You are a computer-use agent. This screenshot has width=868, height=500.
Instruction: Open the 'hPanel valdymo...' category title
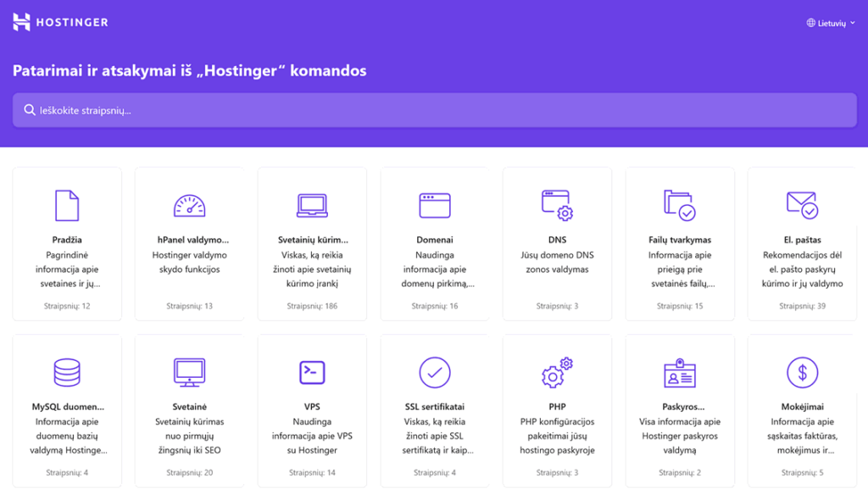point(192,240)
